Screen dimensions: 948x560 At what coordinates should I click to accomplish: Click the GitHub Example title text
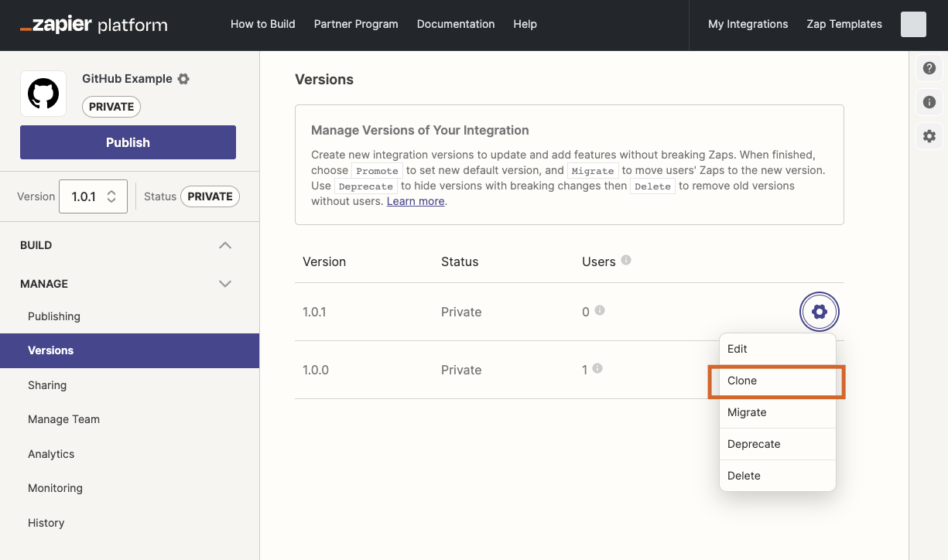[127, 79]
